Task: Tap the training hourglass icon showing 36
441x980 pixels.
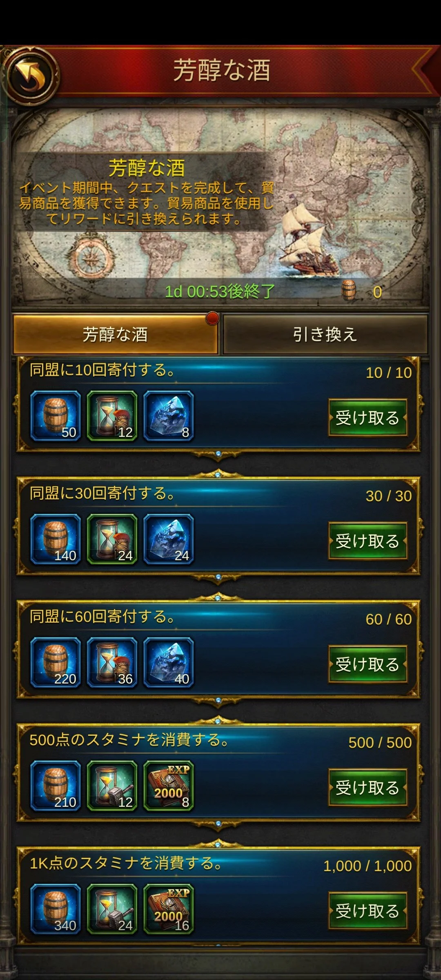Action: point(112,663)
